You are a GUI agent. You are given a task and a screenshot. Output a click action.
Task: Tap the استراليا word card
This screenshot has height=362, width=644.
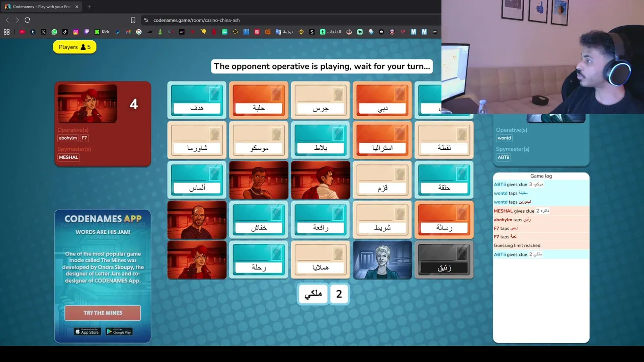pyautogui.click(x=382, y=140)
